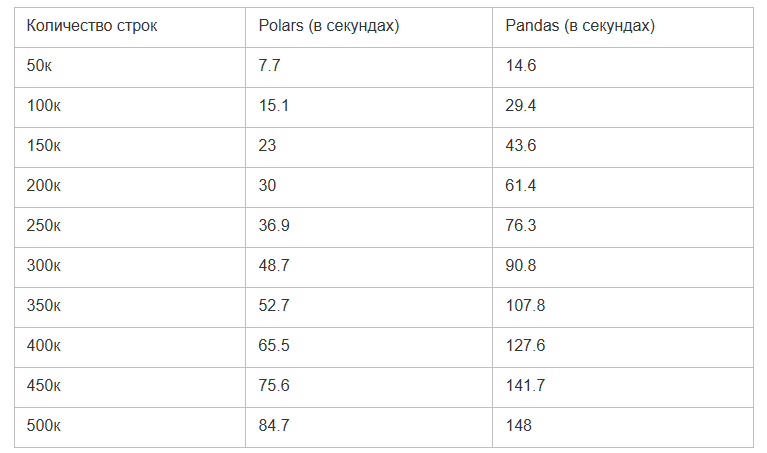Select the Polars value 65.5
The width and height of the screenshot is (767, 453).
point(274,346)
